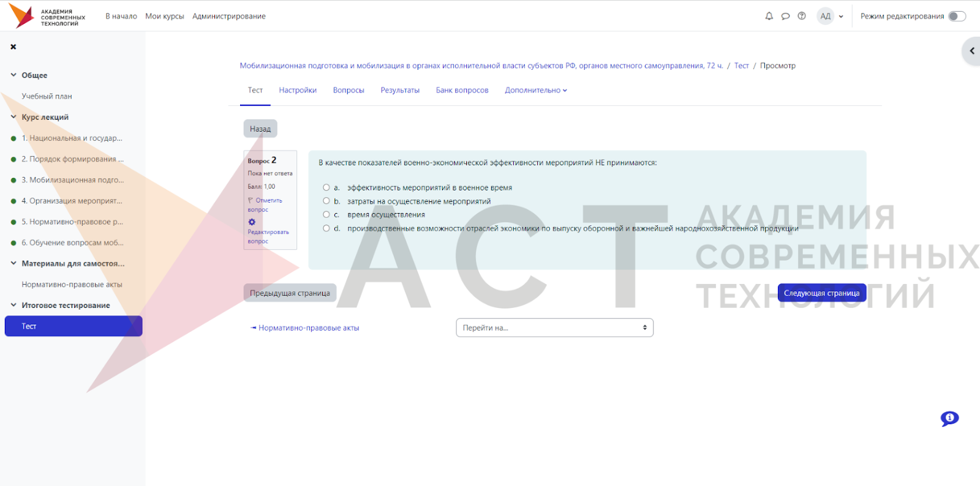Click the Следующая страница button
The width and height of the screenshot is (980, 486).
coord(822,293)
